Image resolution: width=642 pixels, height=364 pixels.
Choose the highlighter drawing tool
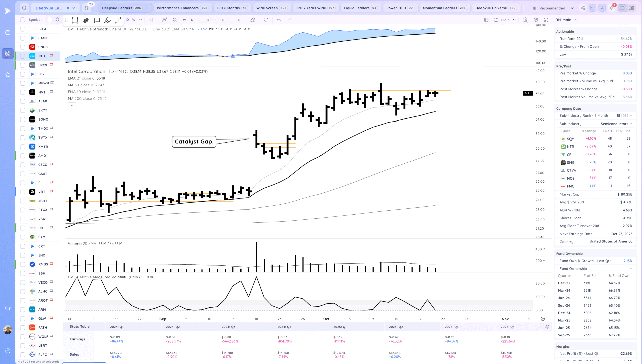click(107, 20)
